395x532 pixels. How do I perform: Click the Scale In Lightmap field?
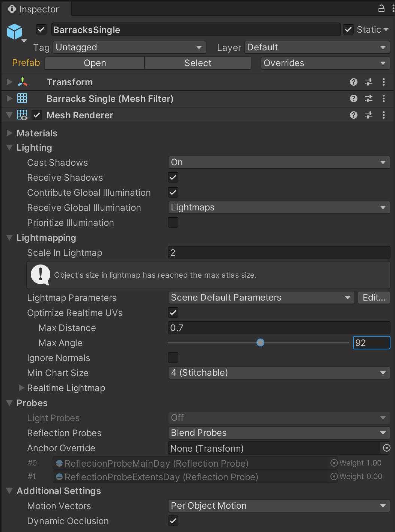(279, 252)
